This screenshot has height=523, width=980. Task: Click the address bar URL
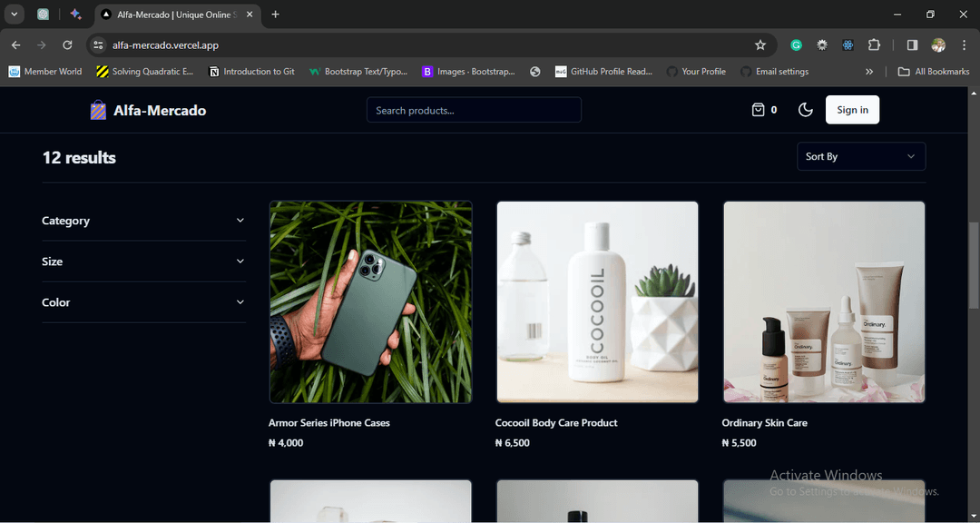(166, 45)
